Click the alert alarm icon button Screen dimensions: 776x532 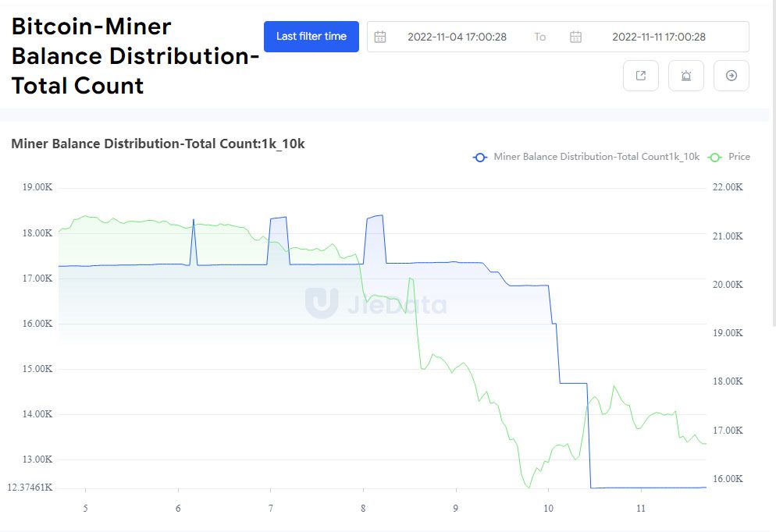[686, 76]
